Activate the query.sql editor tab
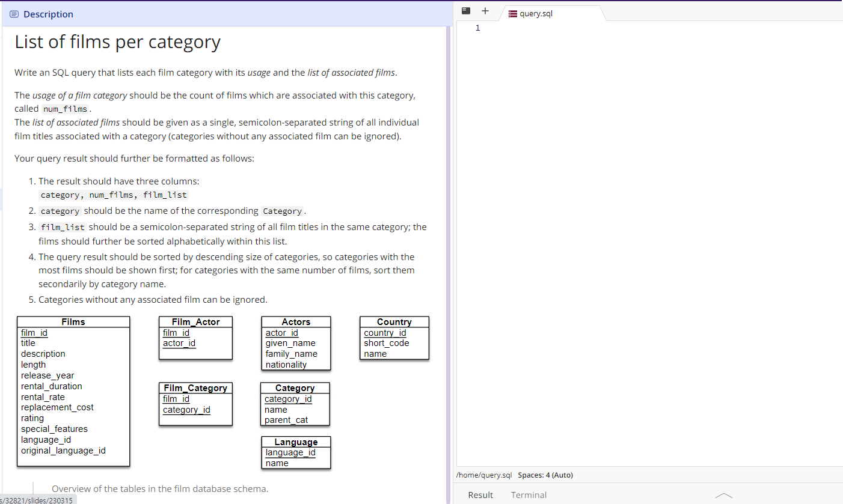 coord(536,13)
